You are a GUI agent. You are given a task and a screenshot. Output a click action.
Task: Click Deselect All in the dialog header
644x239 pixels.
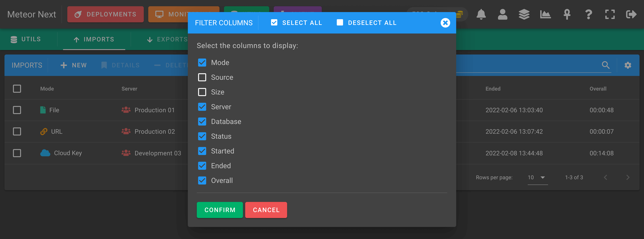coord(366,23)
